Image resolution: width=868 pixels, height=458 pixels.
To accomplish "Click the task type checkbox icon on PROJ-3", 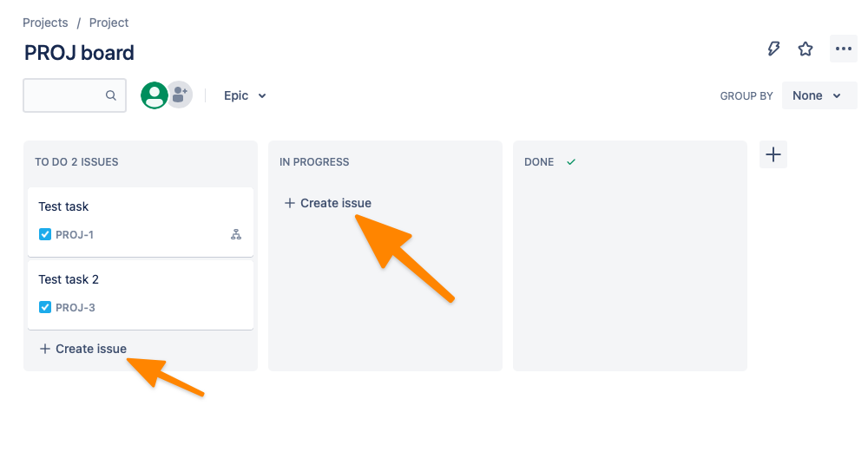I will [45, 307].
